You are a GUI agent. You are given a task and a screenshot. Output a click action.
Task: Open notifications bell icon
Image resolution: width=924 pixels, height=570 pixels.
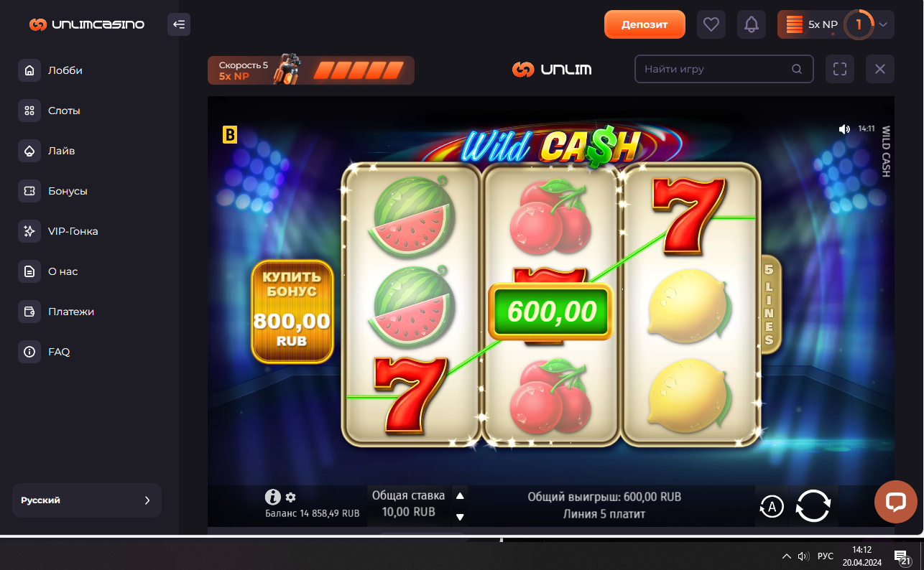752,24
